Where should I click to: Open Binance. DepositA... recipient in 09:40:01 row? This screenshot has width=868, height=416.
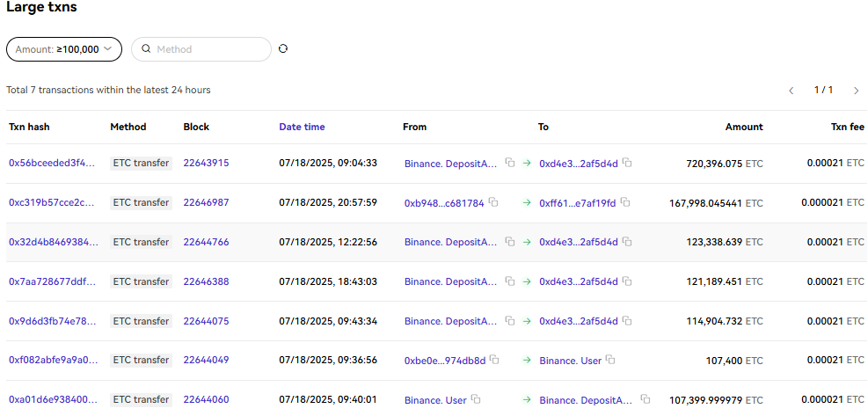587,400
